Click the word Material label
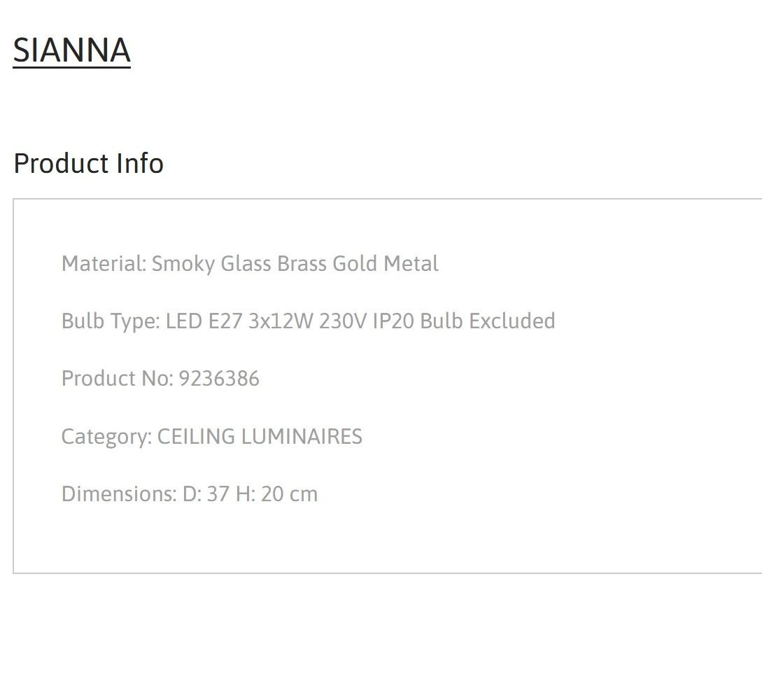The width and height of the screenshot is (762, 700). pos(104,263)
